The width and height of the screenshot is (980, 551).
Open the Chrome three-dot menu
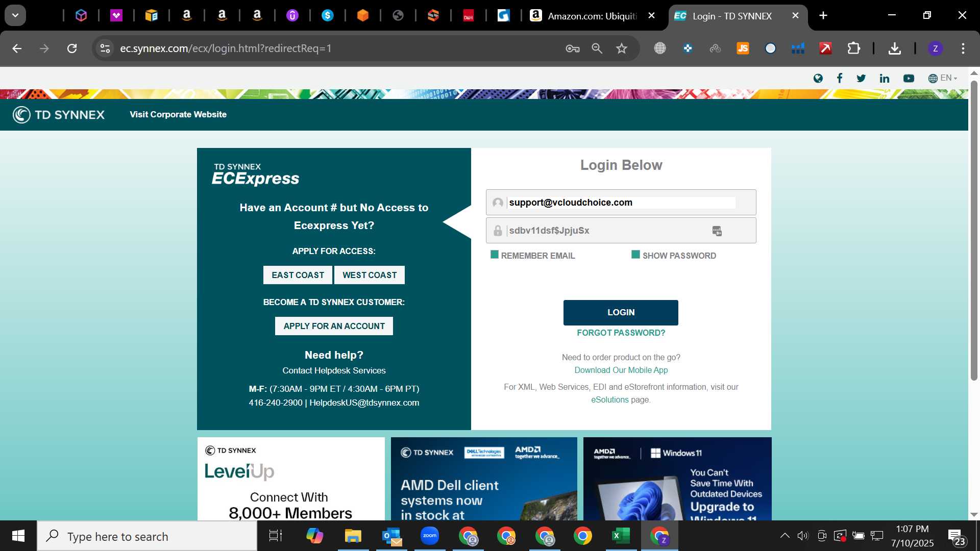click(963, 48)
